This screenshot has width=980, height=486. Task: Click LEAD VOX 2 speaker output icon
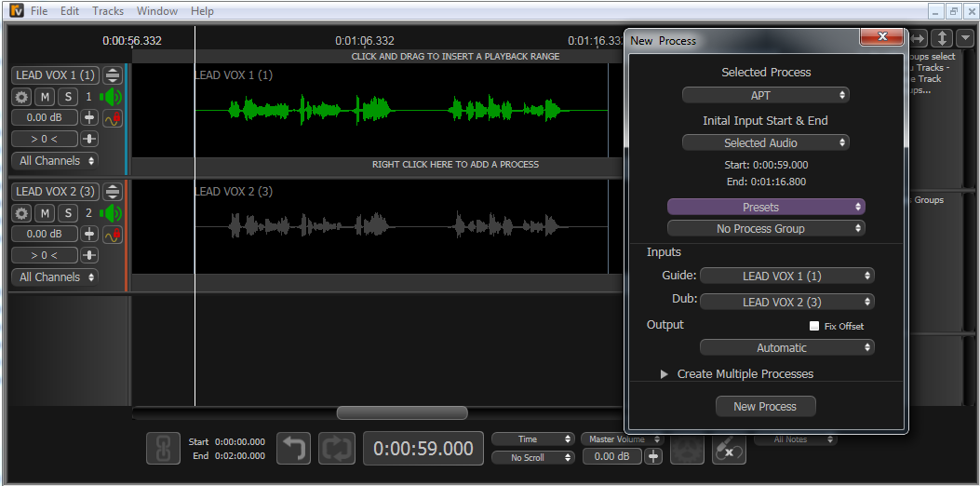[x=112, y=213]
